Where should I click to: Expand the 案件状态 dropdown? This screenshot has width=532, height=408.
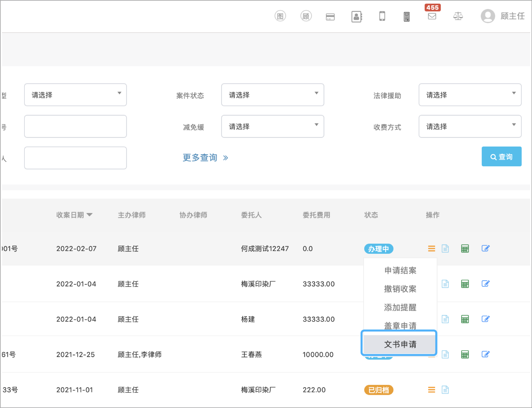coord(273,95)
